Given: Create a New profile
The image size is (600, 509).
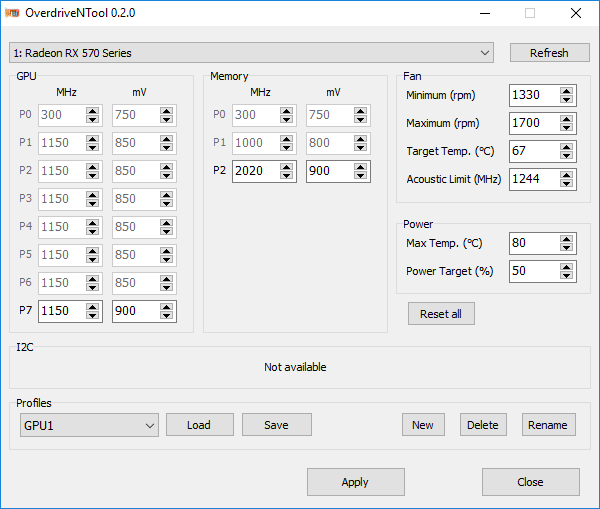Looking at the screenshot, I should (x=423, y=425).
